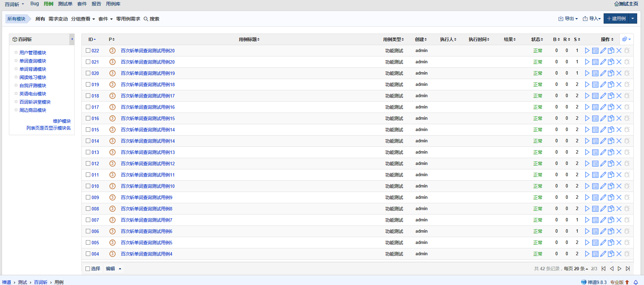
Task: Go to first page of results
Action: [x=604, y=269]
